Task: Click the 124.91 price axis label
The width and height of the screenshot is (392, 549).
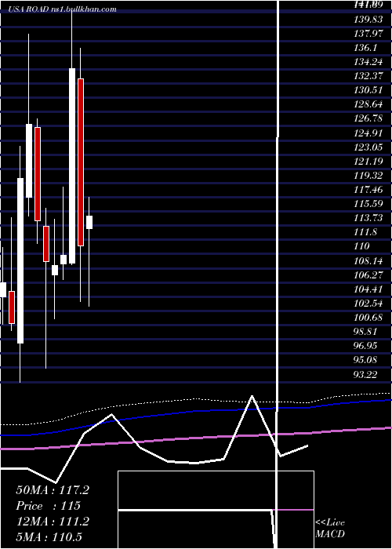Action: [368, 133]
